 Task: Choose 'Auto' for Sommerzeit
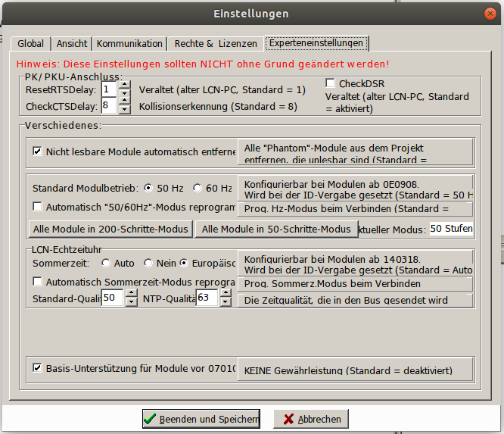click(x=107, y=264)
